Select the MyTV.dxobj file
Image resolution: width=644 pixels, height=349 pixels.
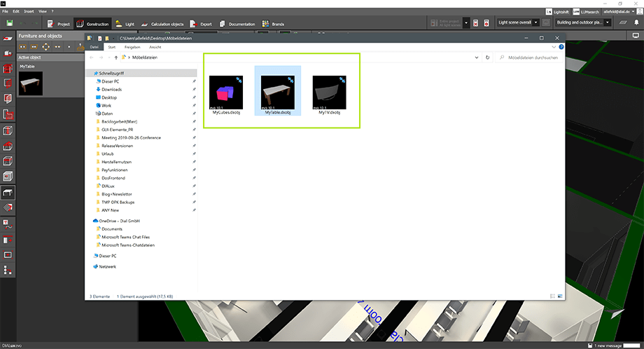329,94
